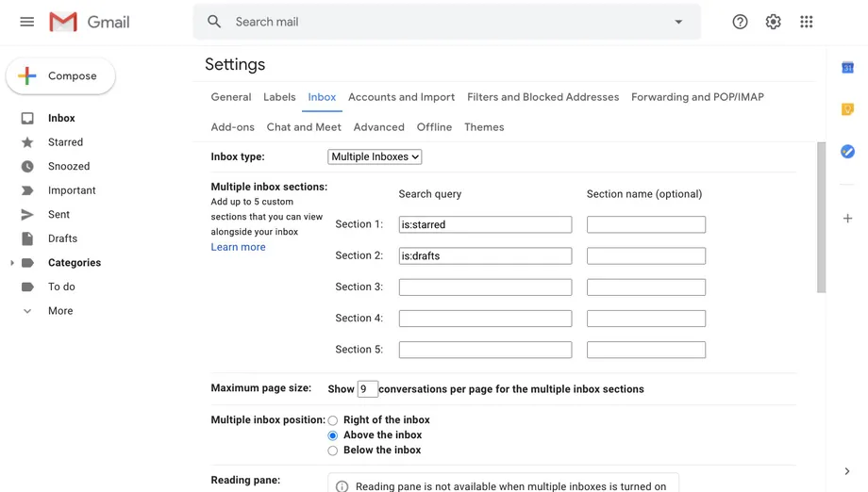Open Starred folder label

(x=65, y=142)
